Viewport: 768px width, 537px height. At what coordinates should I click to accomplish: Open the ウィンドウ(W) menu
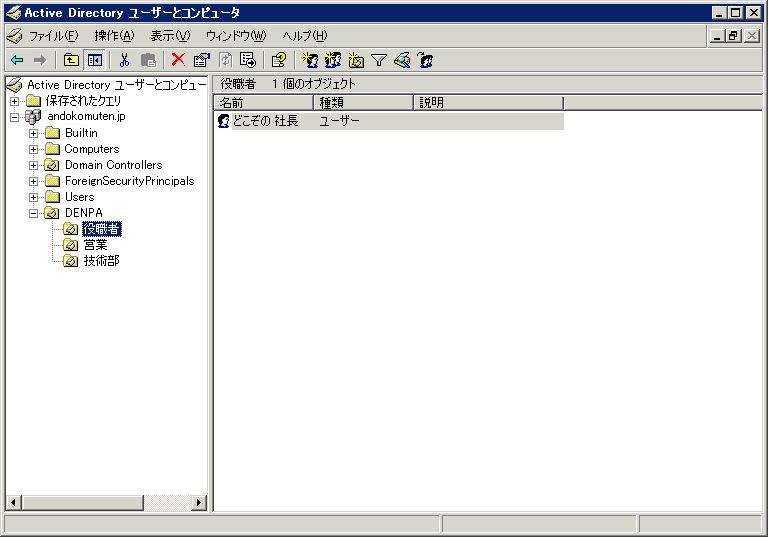pos(236,36)
